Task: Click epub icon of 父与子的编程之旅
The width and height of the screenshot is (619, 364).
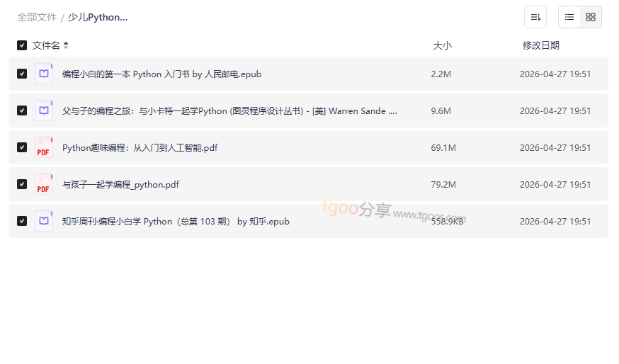Action: coord(44,110)
